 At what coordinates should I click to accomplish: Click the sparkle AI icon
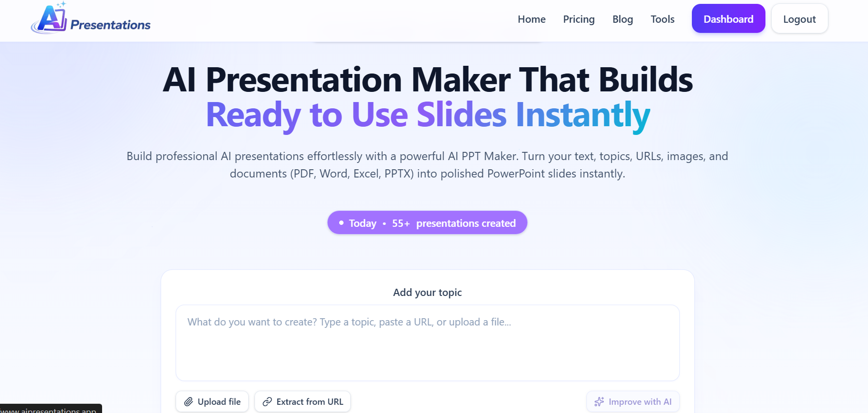599,402
